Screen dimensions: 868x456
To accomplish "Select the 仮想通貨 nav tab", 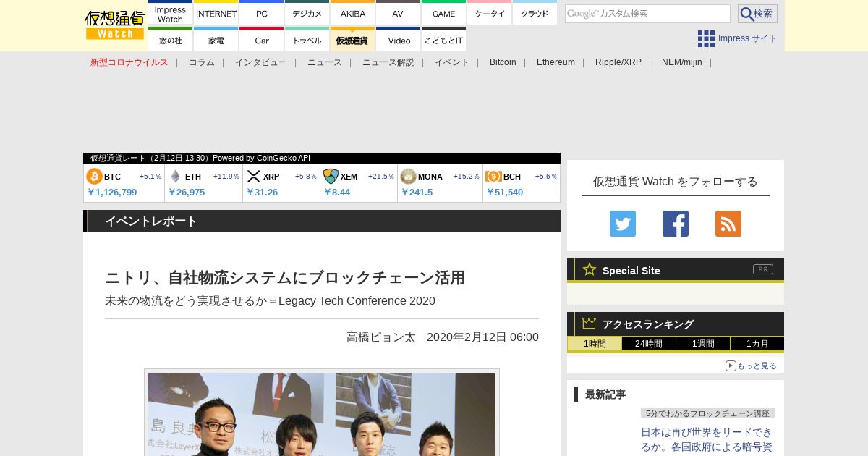I will click(x=352, y=41).
